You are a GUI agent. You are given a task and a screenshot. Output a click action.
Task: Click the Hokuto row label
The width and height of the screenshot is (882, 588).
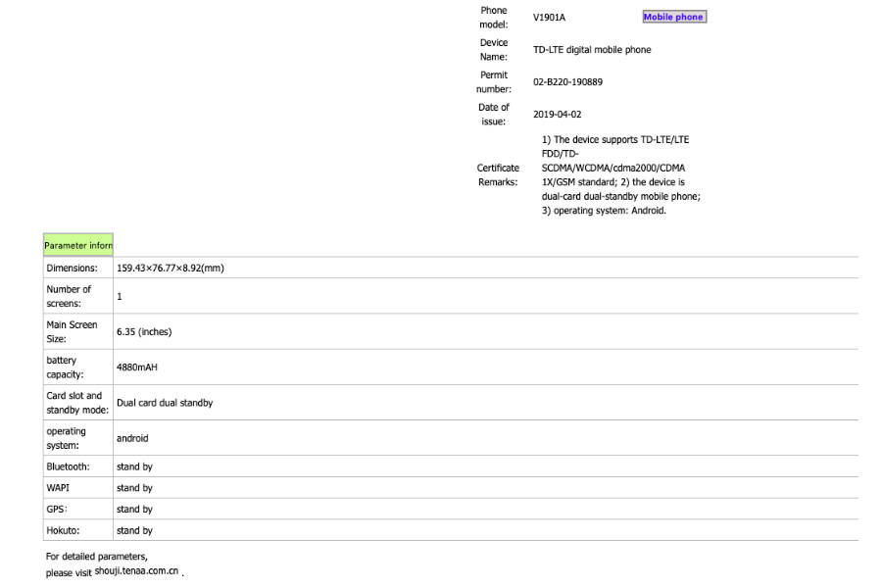click(63, 530)
